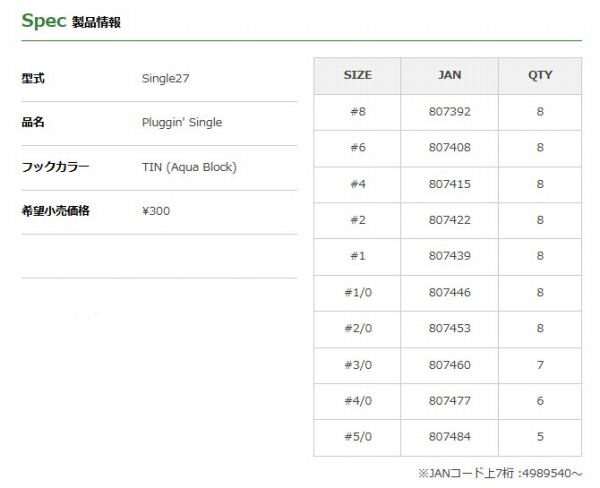
Task: Click the フックカラー label
Action: pyautogui.click(x=55, y=166)
